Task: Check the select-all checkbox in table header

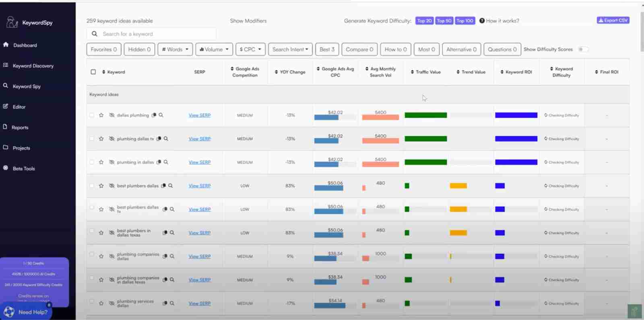Action: pyautogui.click(x=93, y=72)
